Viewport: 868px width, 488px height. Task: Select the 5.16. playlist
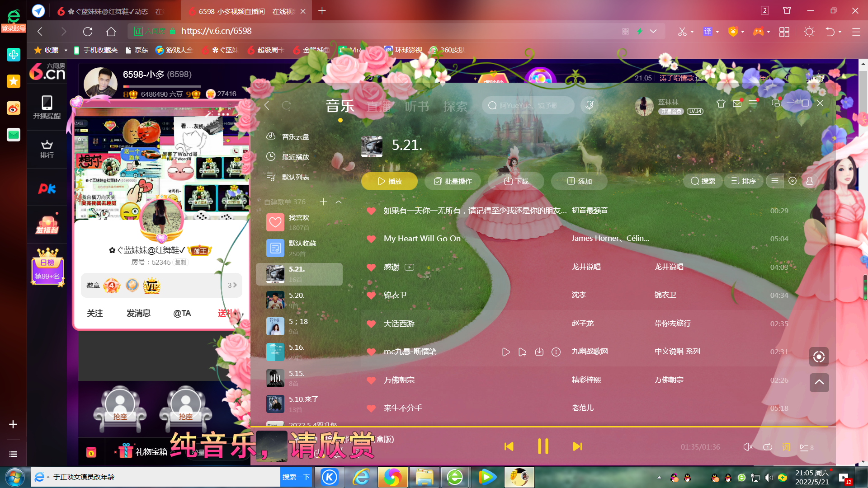pos(299,352)
